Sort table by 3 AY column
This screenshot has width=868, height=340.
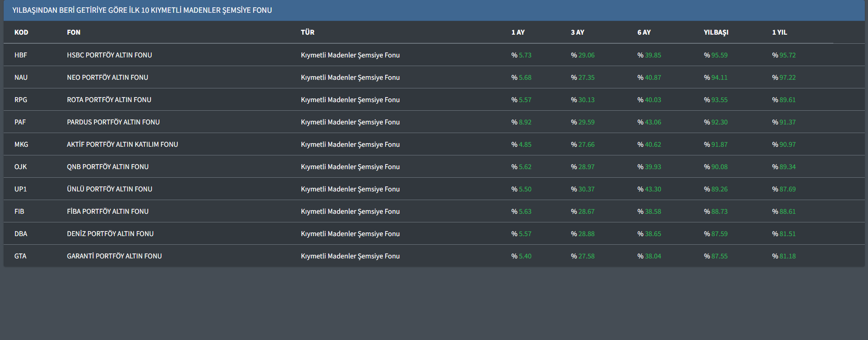(x=577, y=32)
